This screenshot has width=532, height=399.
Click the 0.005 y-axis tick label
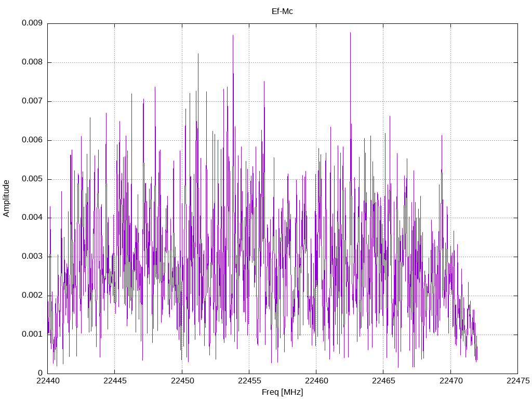pos(32,179)
